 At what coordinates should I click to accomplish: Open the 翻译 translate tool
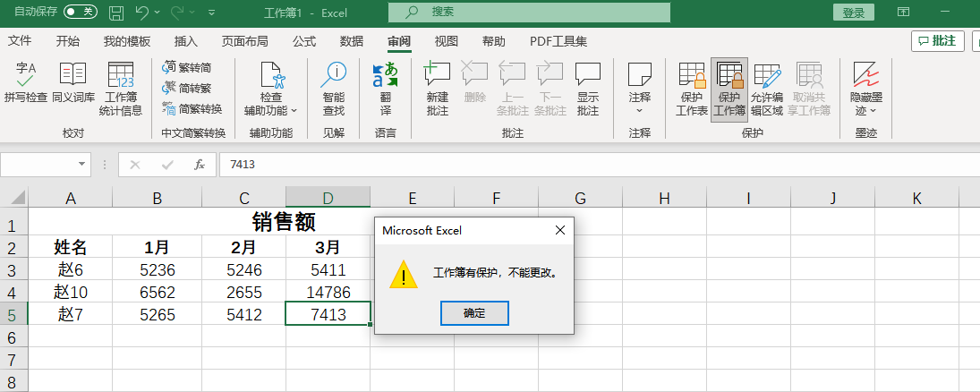[386, 89]
